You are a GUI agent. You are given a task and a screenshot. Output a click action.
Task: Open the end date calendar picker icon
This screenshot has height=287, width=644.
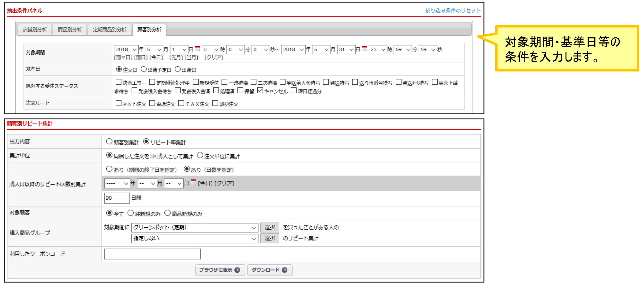364,49
